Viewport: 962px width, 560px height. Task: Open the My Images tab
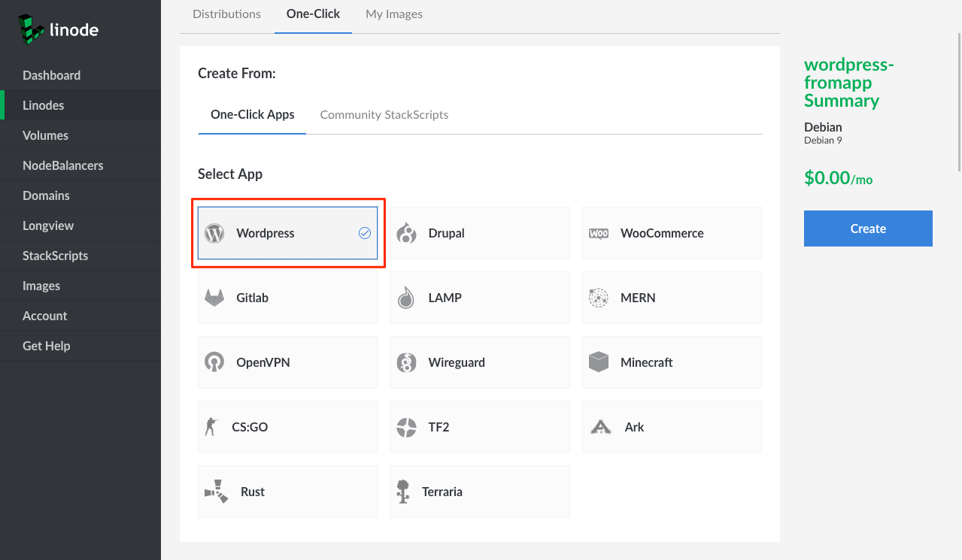393,14
